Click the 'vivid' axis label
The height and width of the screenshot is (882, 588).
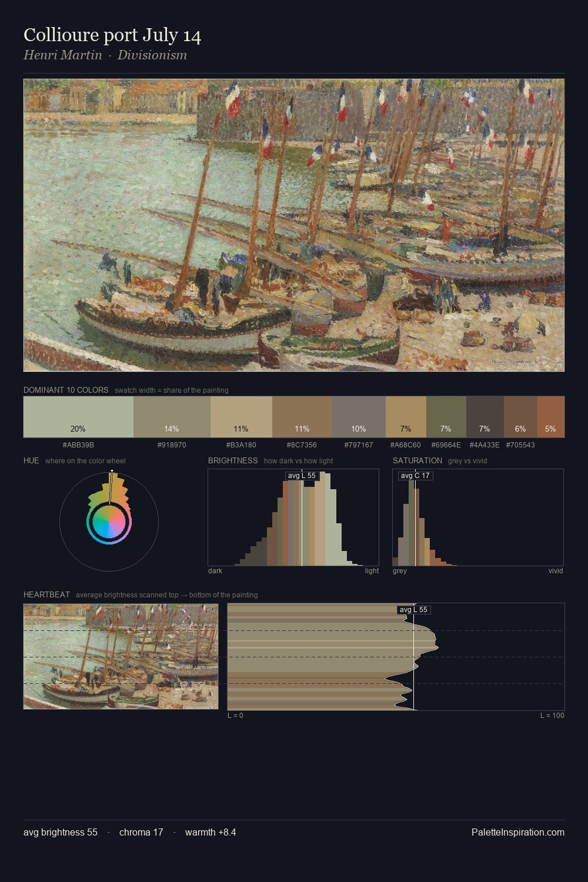pyautogui.click(x=556, y=571)
